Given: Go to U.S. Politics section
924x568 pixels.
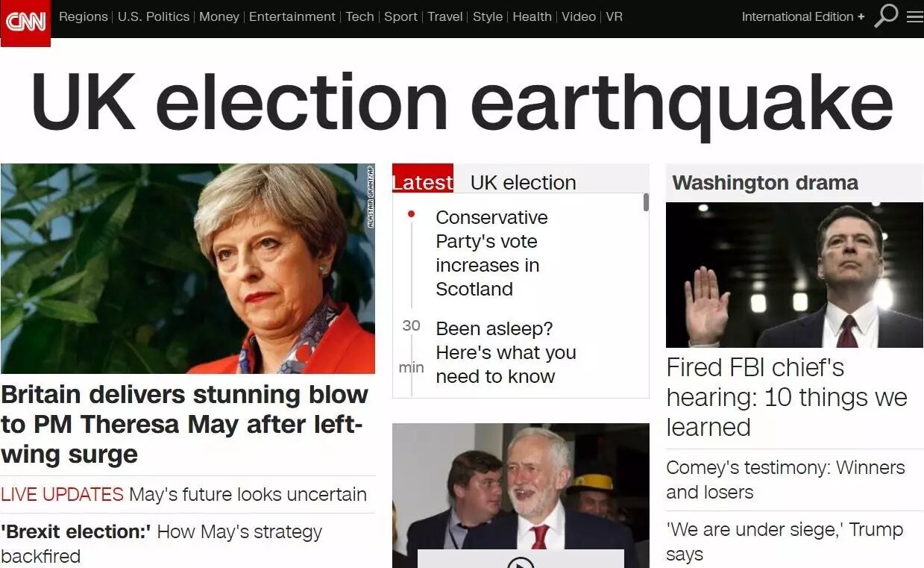Looking at the screenshot, I should (154, 16).
